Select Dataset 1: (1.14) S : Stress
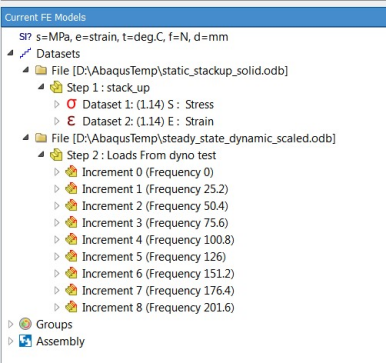 [148, 104]
